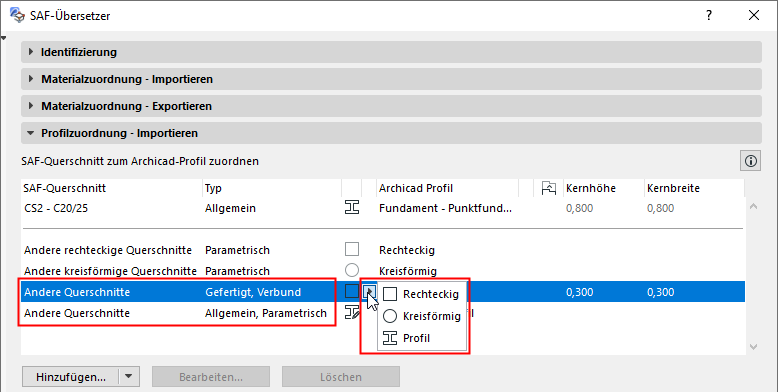The image size is (778, 392).
Task: Click the Kernhöhe column header
Action: point(603,189)
